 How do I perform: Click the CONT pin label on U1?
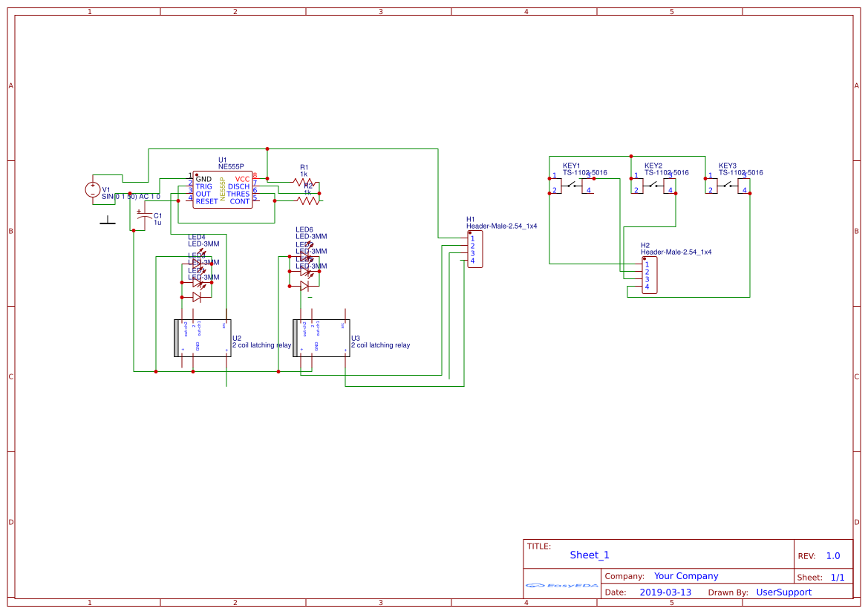click(x=240, y=201)
